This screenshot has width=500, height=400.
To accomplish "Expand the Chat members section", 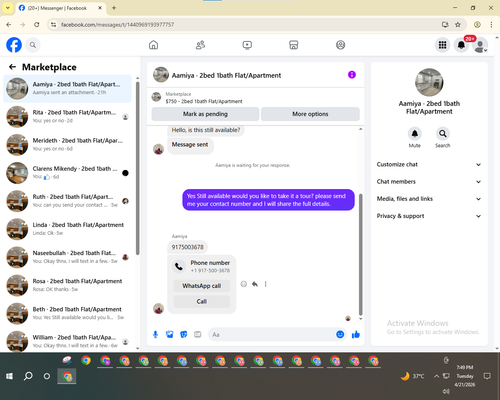I will (x=429, y=182).
